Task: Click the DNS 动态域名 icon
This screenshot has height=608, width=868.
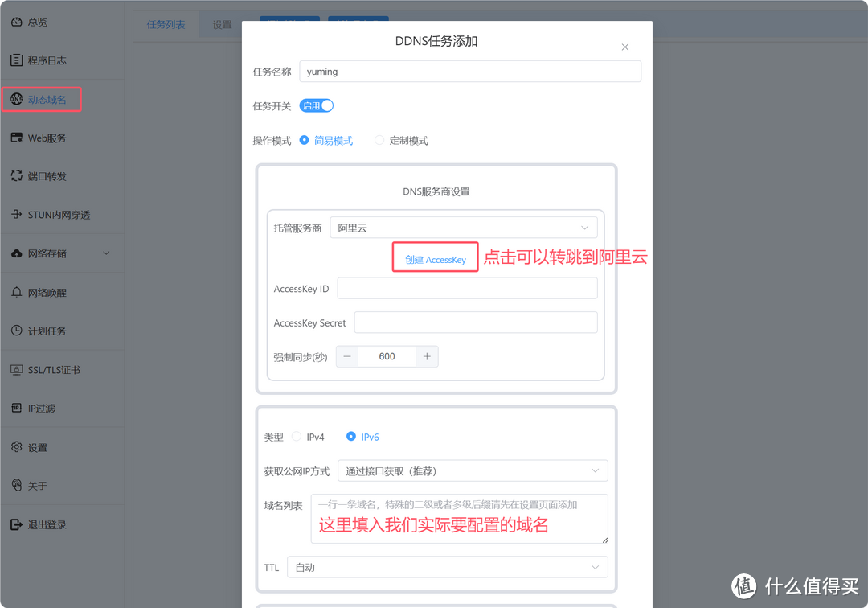Action: tap(17, 99)
